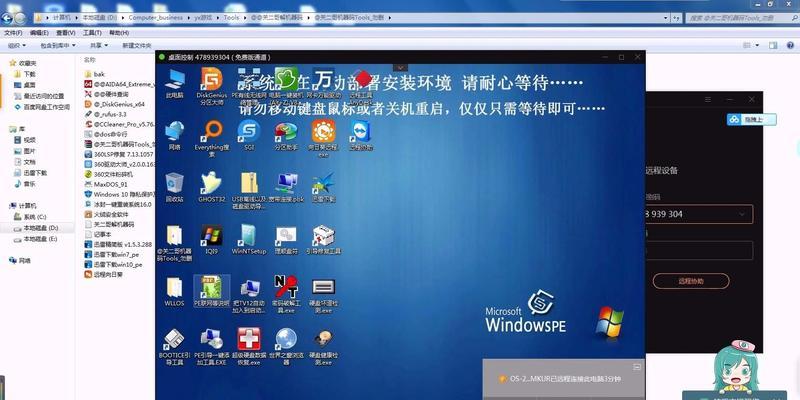Viewport: 800px width, 400px height.
Task: Click the 新建文件夹 toolbar button
Action: pyautogui.click(x=137, y=45)
